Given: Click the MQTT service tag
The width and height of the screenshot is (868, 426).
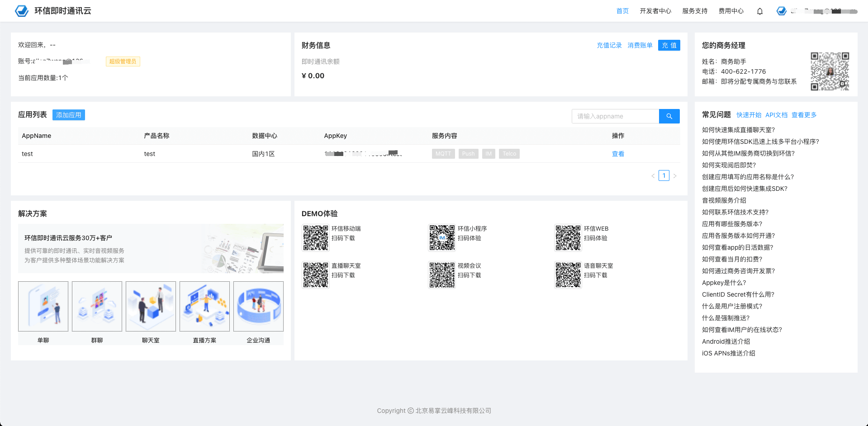Looking at the screenshot, I should (x=443, y=154).
